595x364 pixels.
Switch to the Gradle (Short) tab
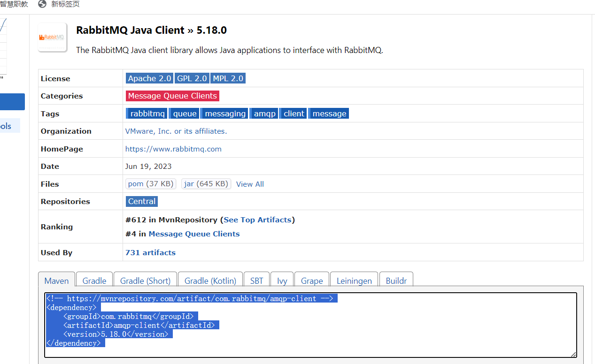click(x=145, y=281)
